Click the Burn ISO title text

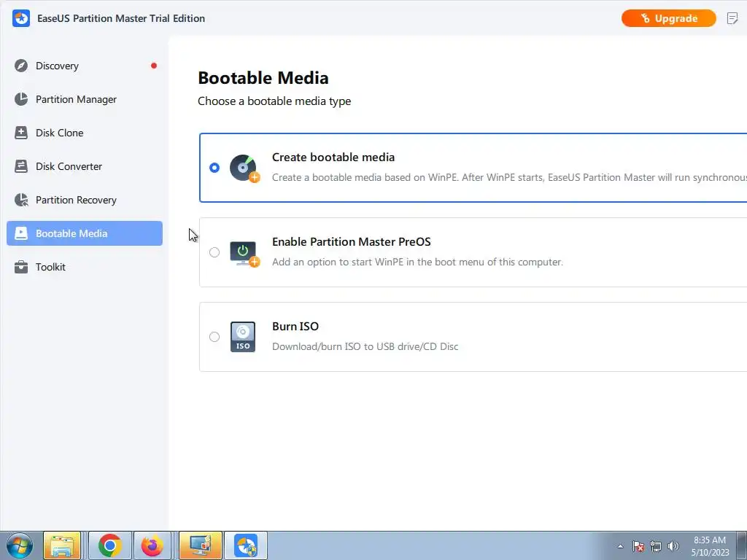click(x=295, y=326)
